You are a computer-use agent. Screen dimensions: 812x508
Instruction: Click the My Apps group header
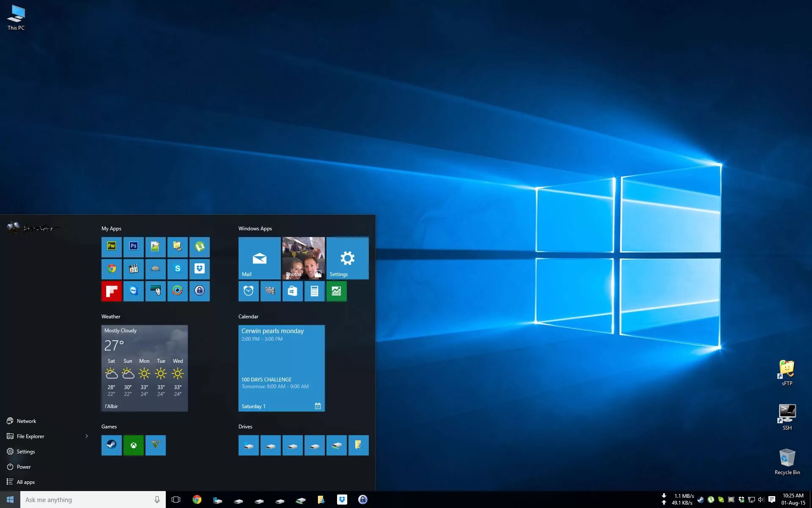pyautogui.click(x=111, y=228)
